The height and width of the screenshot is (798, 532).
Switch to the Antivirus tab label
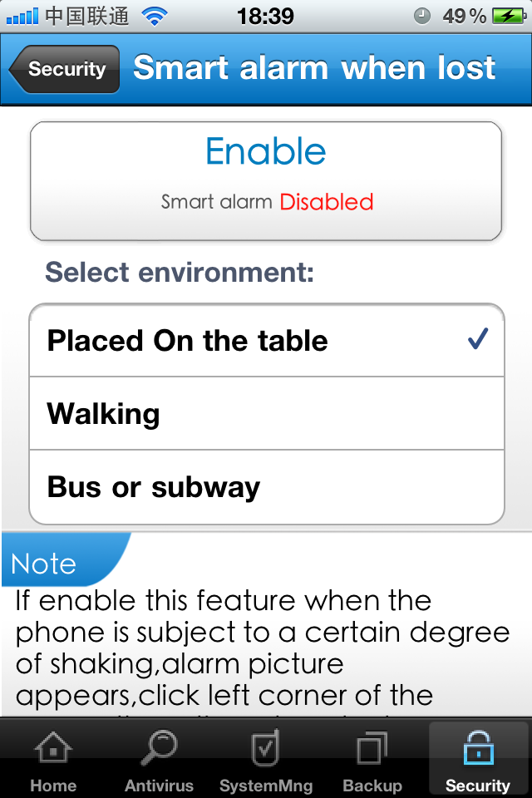(x=159, y=786)
